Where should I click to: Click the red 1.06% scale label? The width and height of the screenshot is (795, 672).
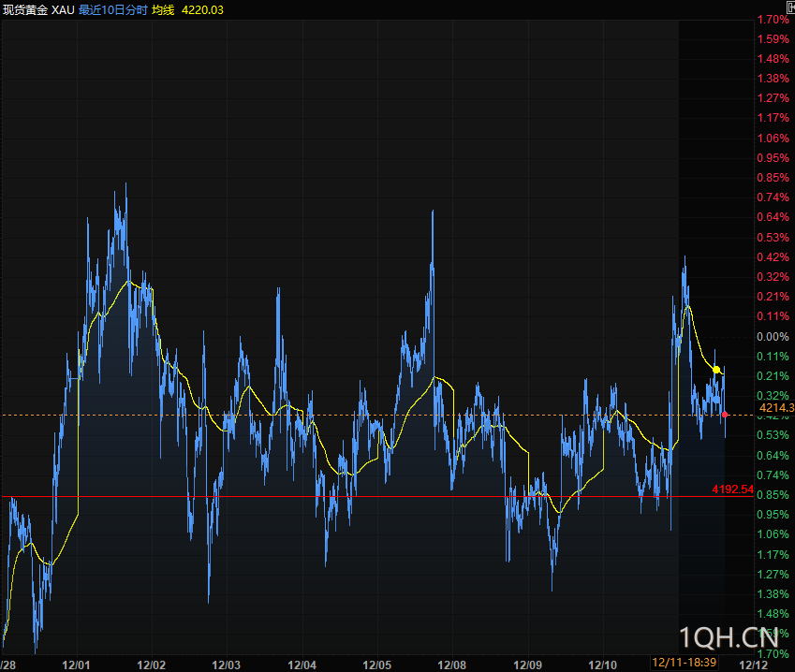(x=773, y=138)
